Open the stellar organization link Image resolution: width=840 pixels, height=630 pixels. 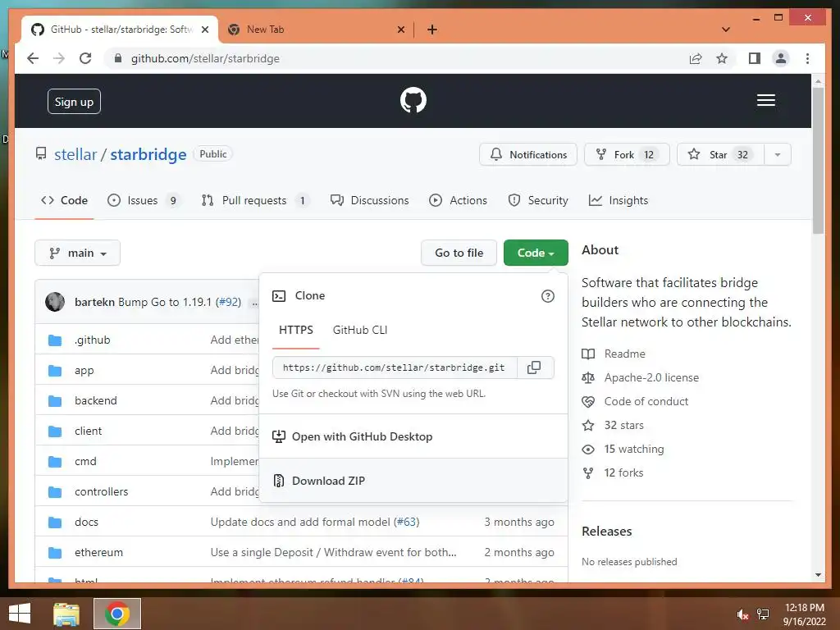coord(75,155)
